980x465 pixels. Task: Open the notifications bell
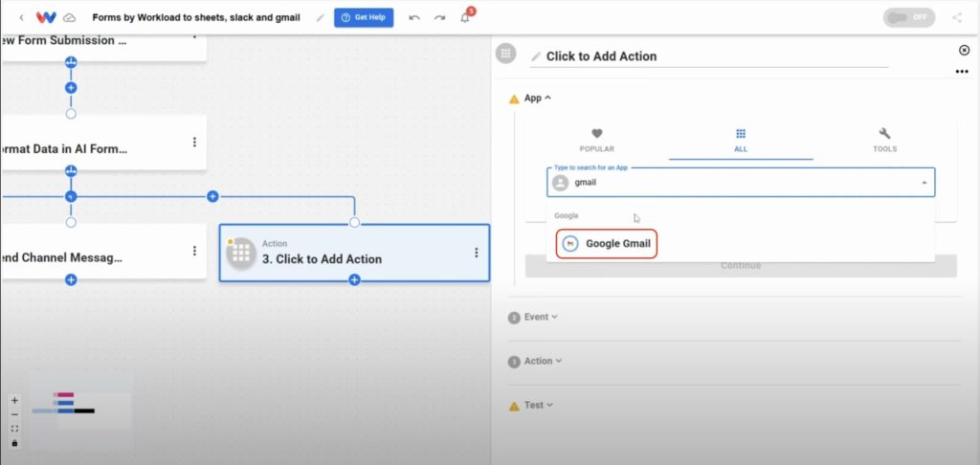(465, 17)
